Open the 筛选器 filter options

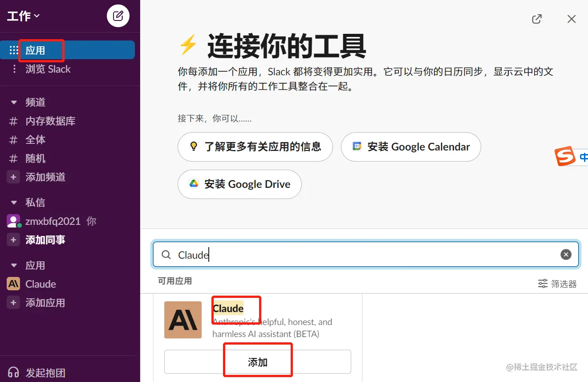pos(557,284)
